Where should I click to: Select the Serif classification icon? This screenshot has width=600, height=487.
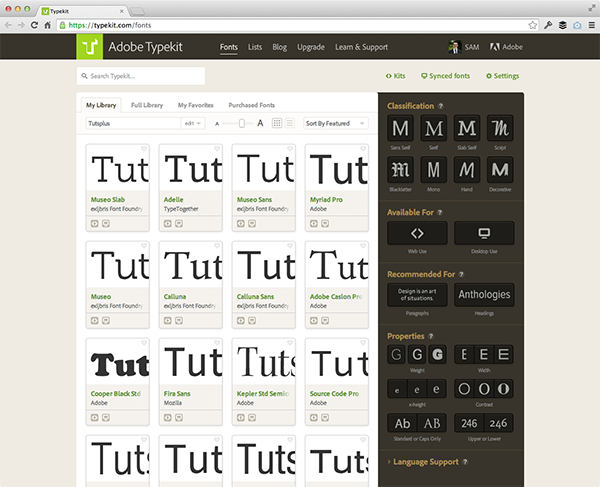[434, 128]
